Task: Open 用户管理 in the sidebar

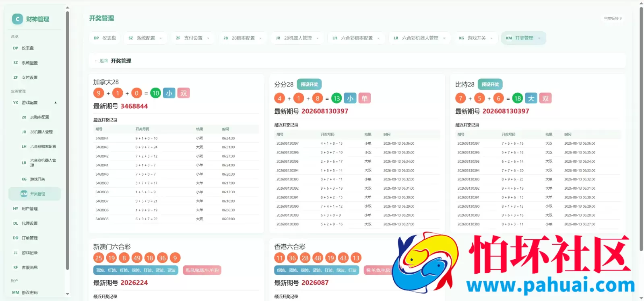Action: click(35, 209)
